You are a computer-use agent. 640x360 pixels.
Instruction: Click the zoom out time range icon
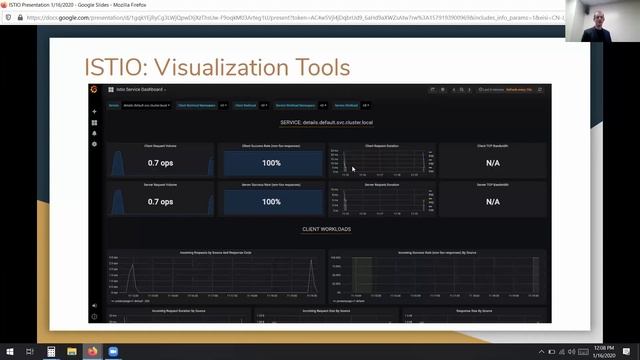[462, 89]
